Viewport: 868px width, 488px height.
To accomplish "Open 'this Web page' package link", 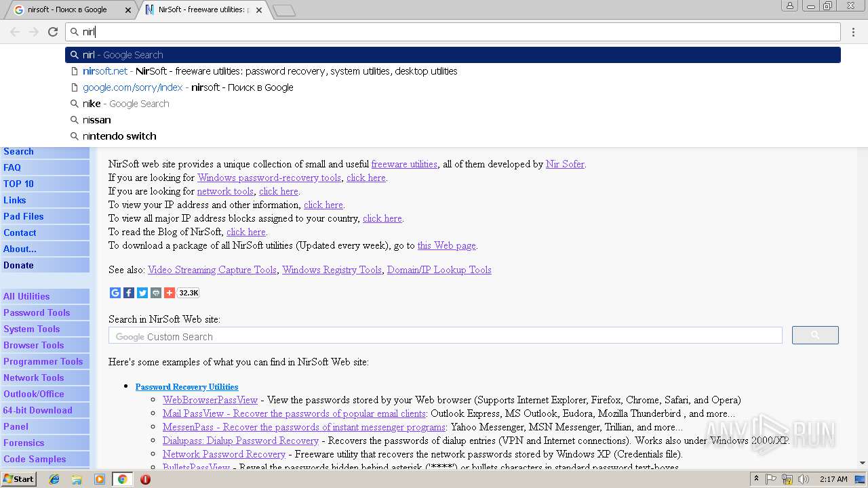I will tap(446, 245).
